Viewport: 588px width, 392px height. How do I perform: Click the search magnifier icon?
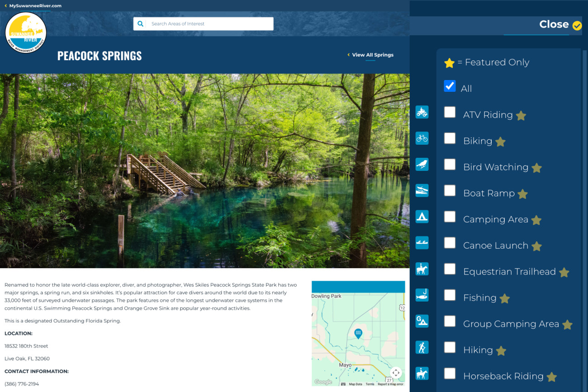[140, 24]
